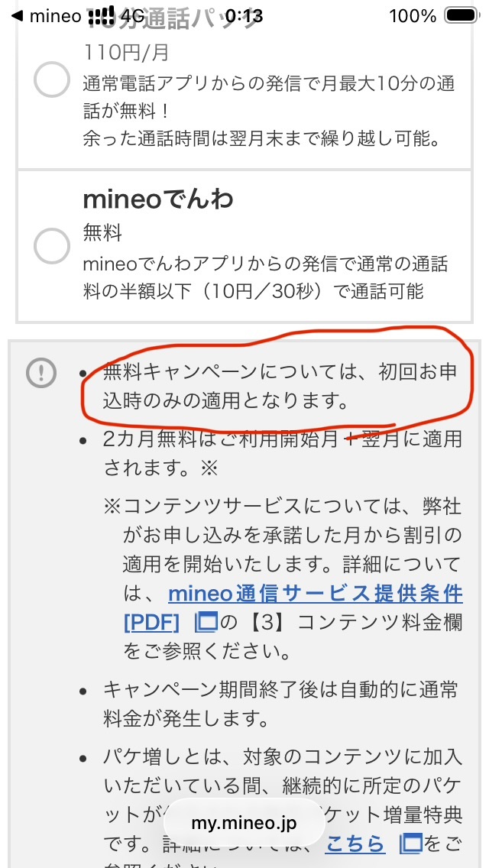Click new-window icon beside こちら link
489x868 pixels.
point(412,844)
